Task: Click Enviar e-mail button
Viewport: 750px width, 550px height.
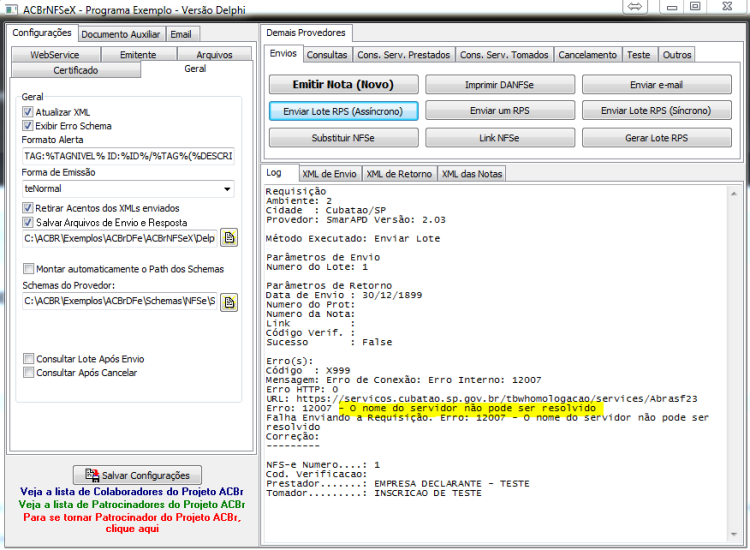Action: 657,85
